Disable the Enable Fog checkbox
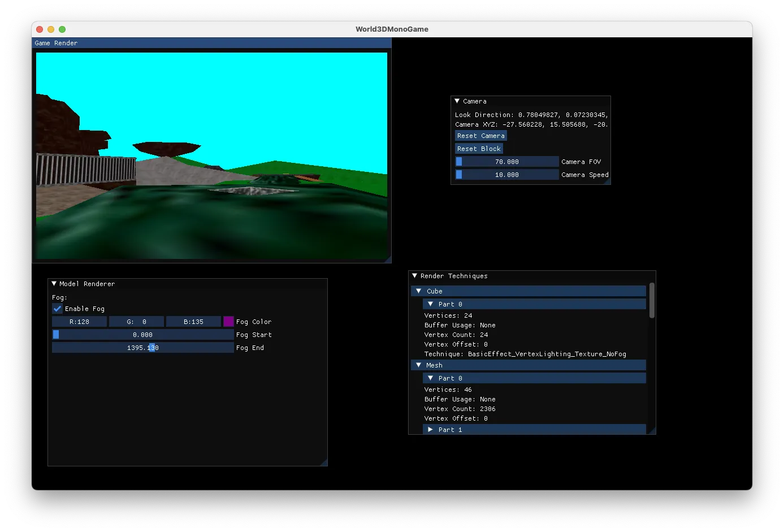784x532 pixels. click(x=57, y=309)
